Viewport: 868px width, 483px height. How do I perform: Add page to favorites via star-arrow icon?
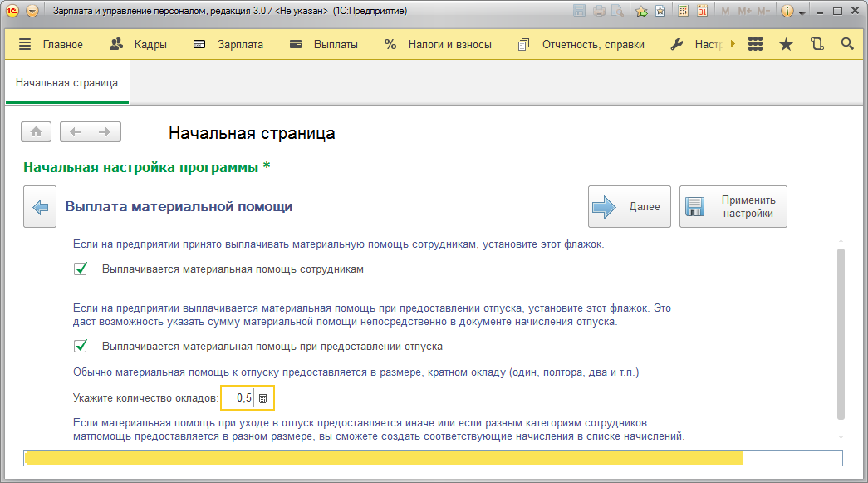click(x=641, y=11)
